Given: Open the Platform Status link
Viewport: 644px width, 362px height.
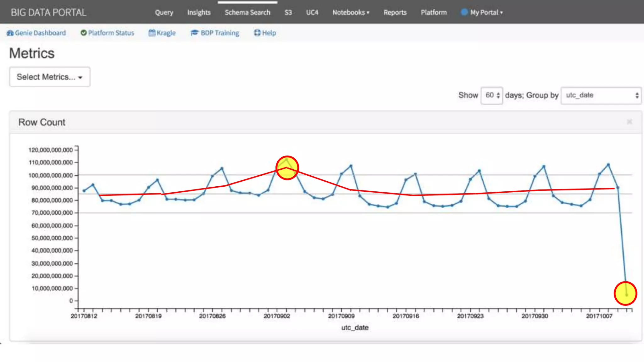Looking at the screenshot, I should point(111,33).
